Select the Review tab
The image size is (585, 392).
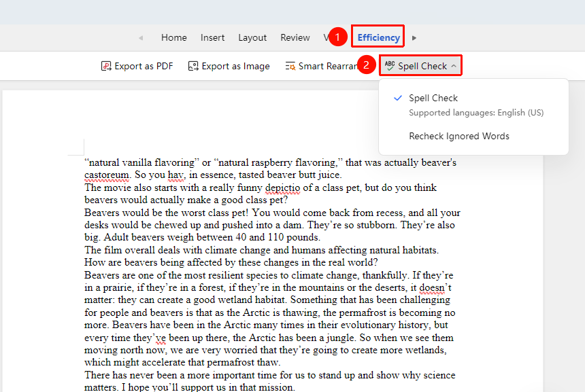(295, 37)
